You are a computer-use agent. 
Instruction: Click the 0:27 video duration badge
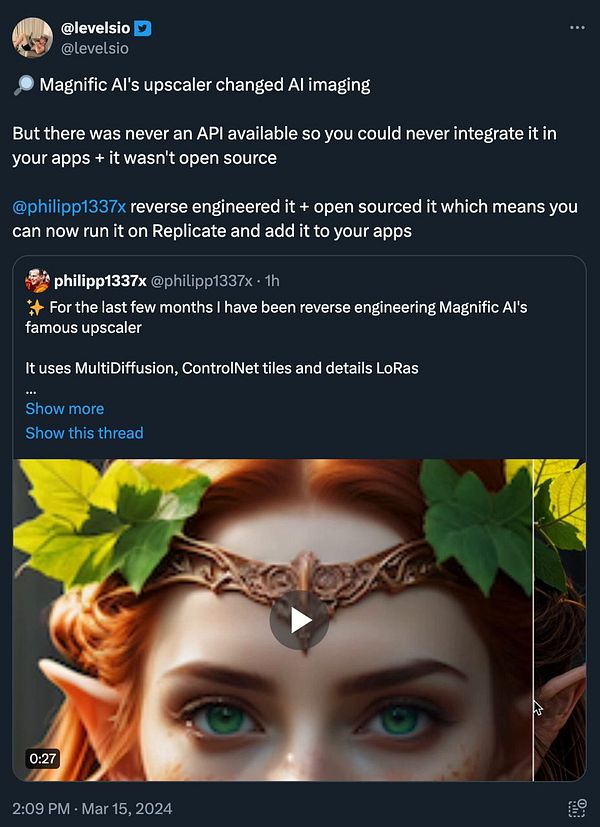[42, 758]
